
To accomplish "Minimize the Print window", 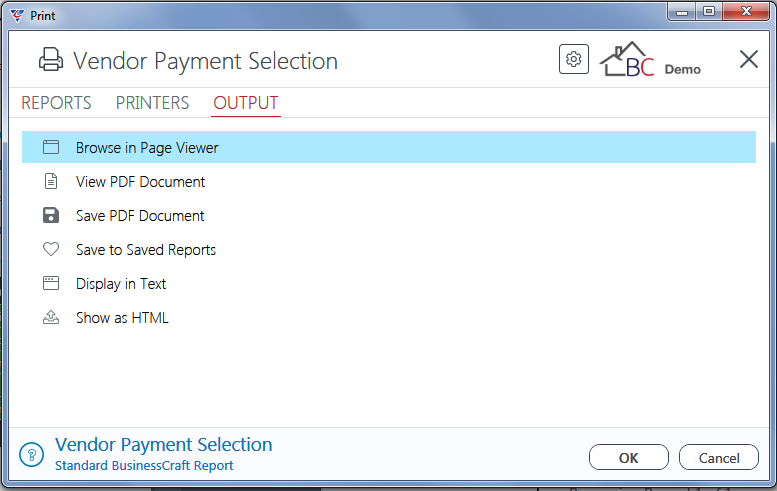I will [x=682, y=12].
